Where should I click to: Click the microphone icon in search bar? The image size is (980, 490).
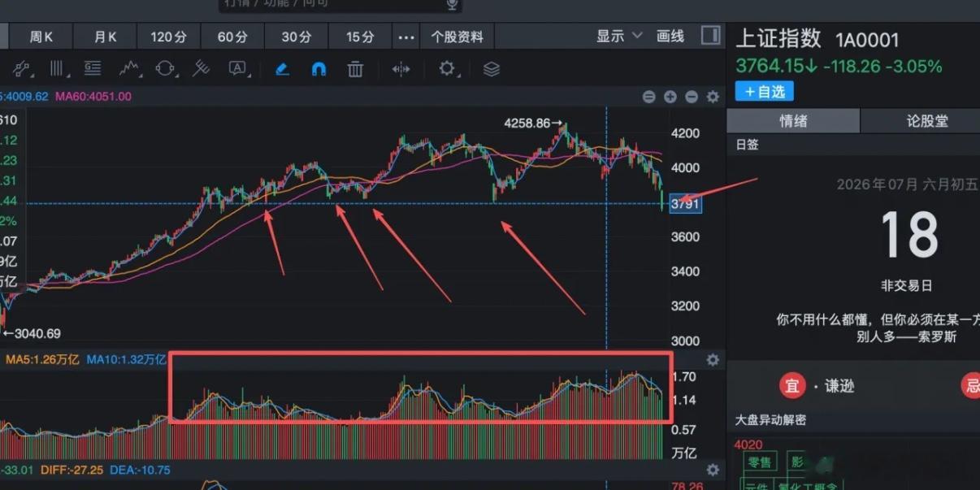click(451, 4)
